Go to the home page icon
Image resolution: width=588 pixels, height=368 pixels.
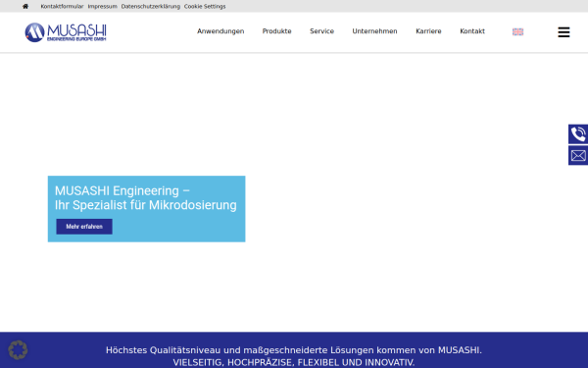[x=25, y=7]
